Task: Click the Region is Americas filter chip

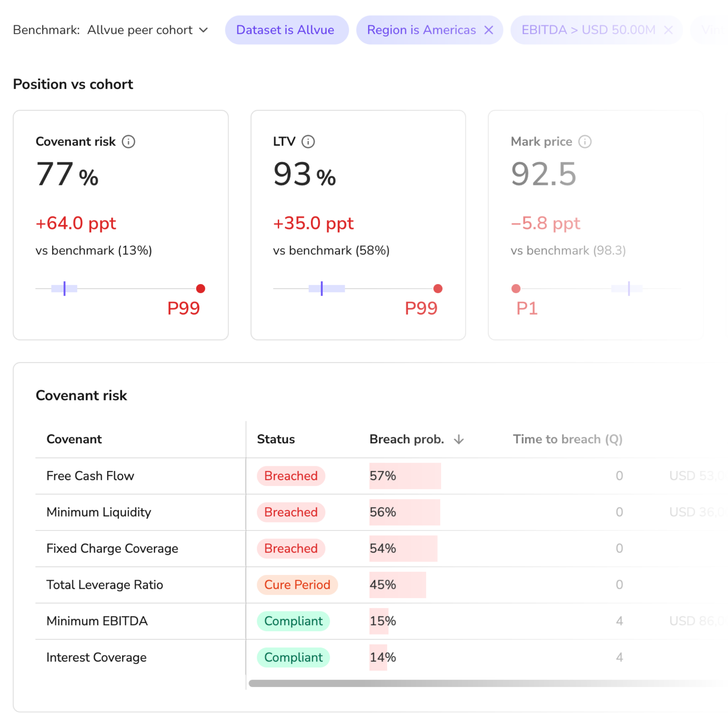Action: (x=421, y=30)
